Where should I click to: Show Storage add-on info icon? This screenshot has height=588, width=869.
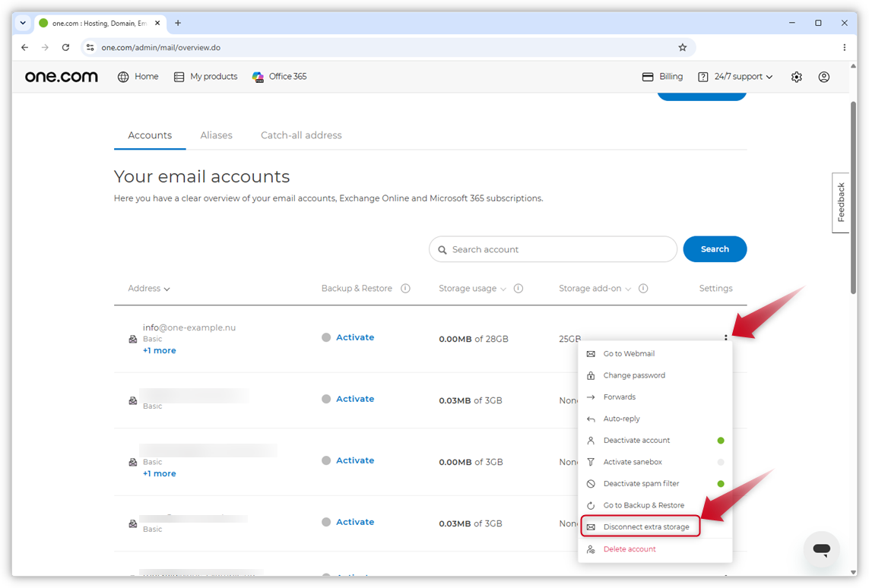(643, 289)
